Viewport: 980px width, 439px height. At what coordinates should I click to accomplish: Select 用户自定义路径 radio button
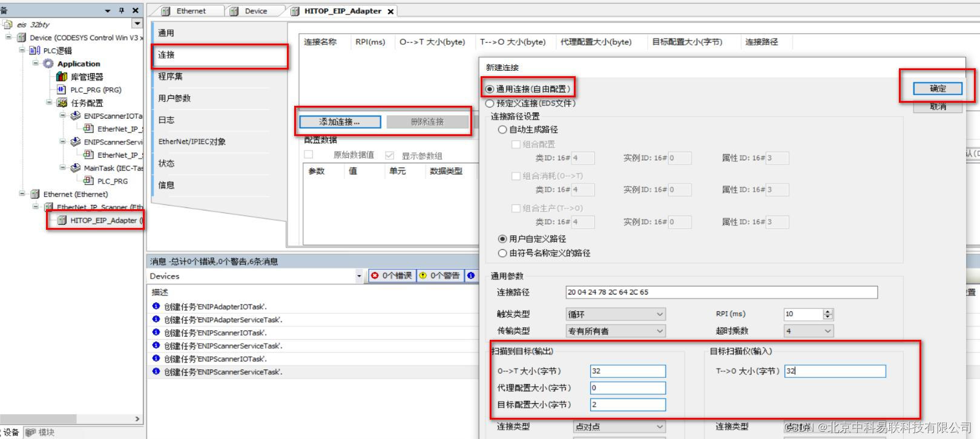point(502,239)
